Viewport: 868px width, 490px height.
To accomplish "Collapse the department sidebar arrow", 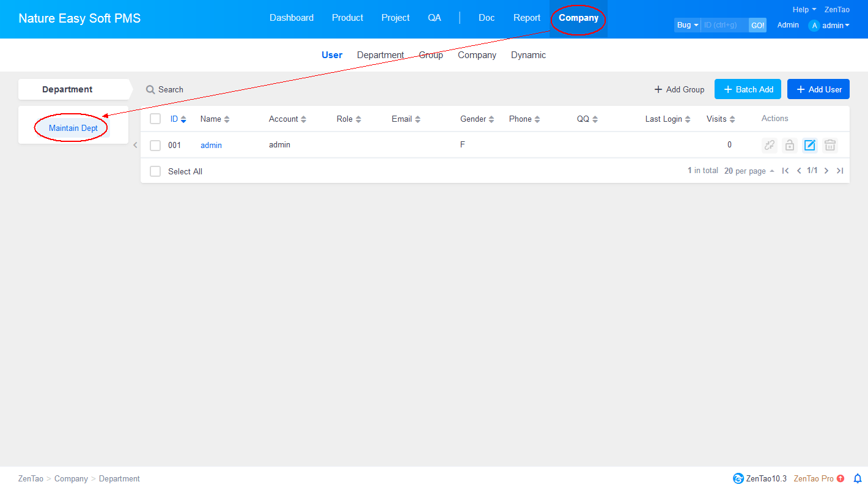I will pos(135,146).
